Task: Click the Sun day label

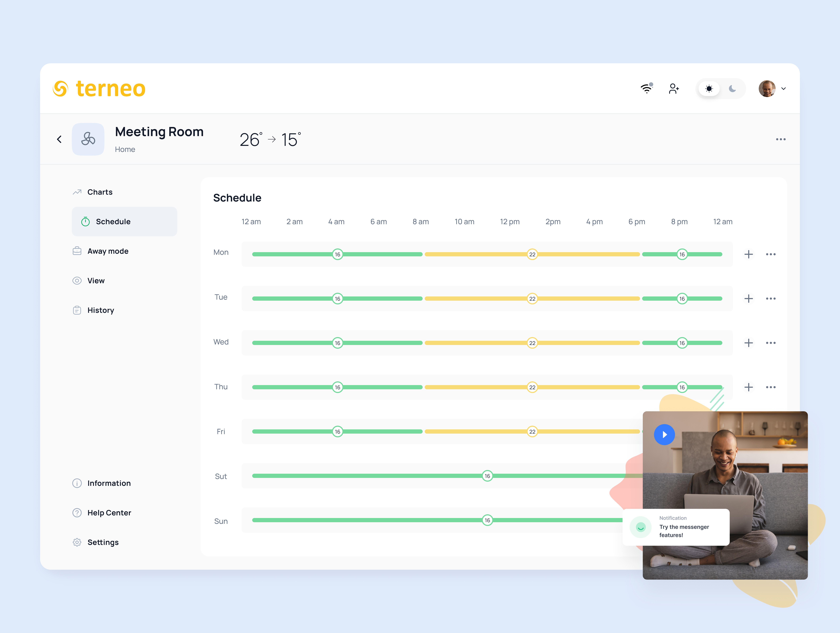Action: [221, 521]
